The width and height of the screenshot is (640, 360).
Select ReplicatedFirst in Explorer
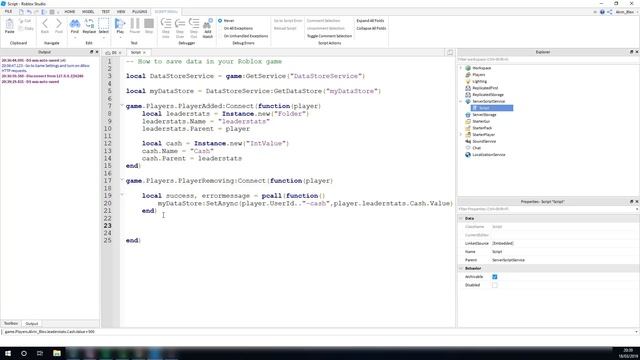click(485, 88)
